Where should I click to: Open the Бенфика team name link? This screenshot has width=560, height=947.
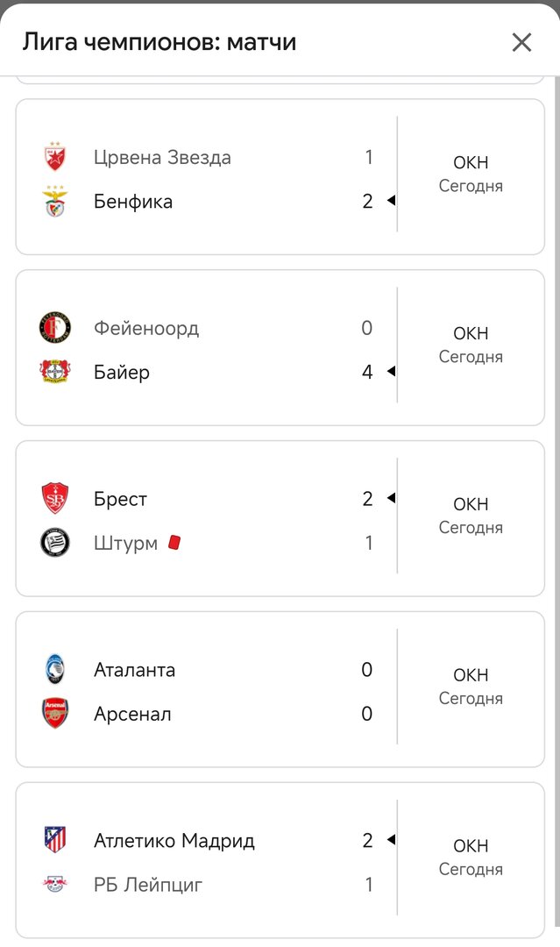(133, 202)
